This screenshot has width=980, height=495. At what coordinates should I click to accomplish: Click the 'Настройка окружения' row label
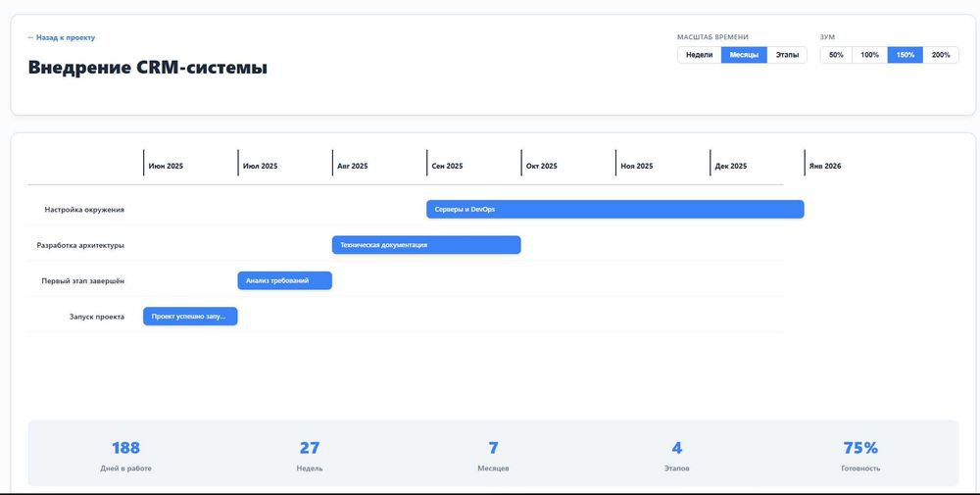[x=84, y=210]
